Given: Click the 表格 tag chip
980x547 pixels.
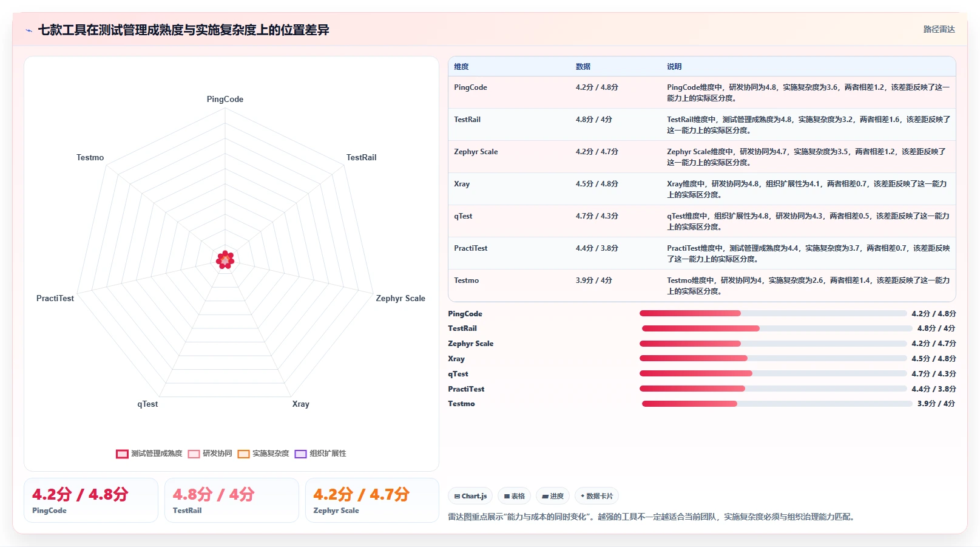Looking at the screenshot, I should point(514,496).
